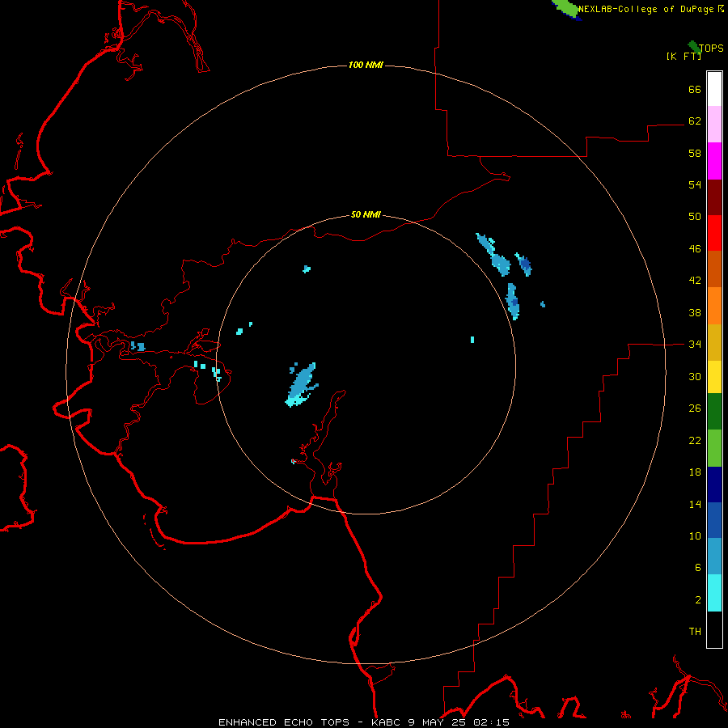Screen dimensions: 728x728
Task: Click the legend value 54
Action: 695,184
